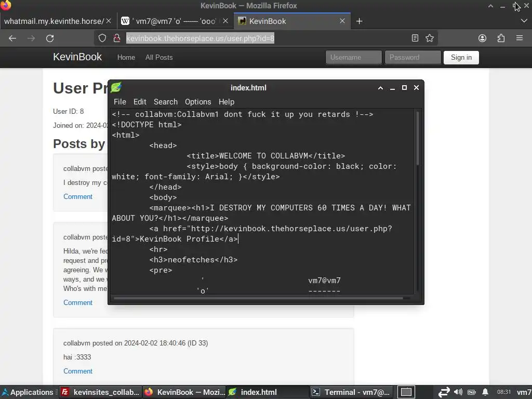
Task: Close the whatmail tab
Action: pos(109,21)
